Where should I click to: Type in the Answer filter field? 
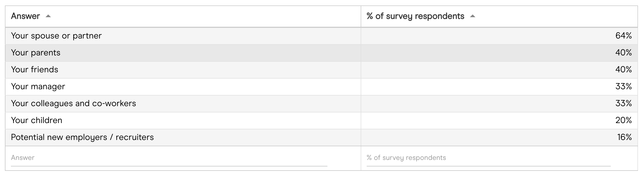click(169, 158)
